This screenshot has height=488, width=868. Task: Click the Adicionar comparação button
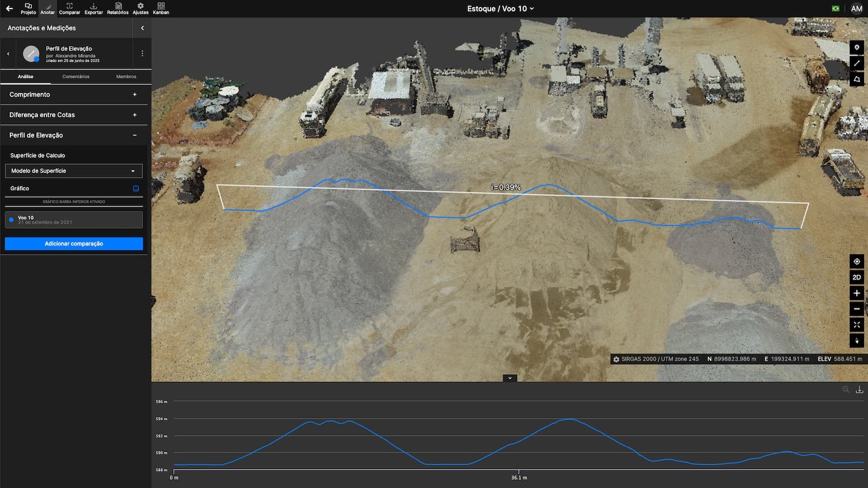point(74,244)
